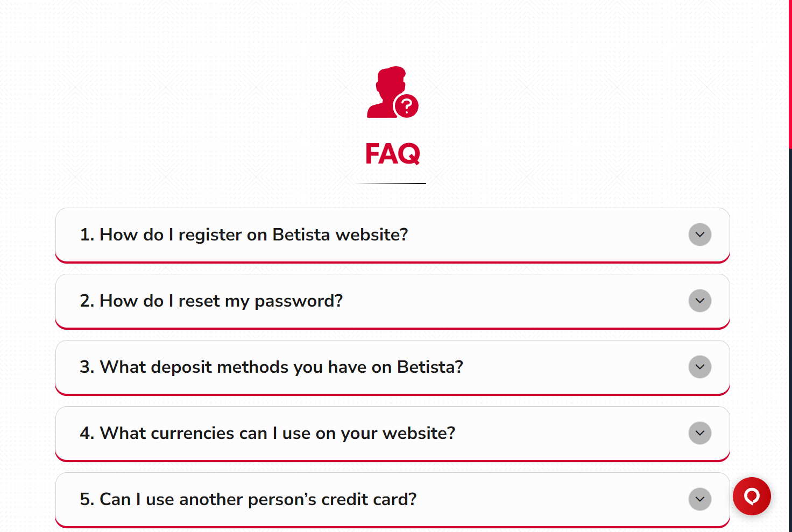
Task: Expand question 1 using its chevron
Action: point(699,235)
